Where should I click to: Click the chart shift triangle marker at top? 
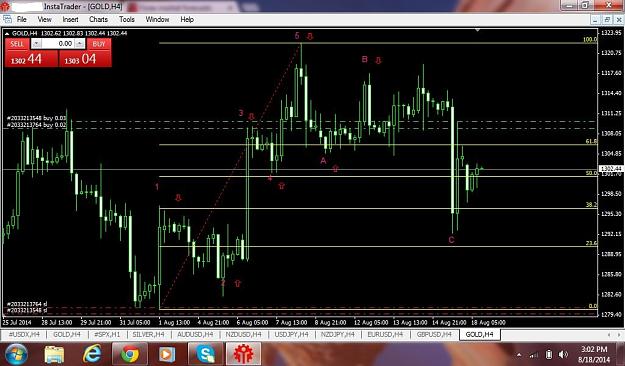[477, 30]
